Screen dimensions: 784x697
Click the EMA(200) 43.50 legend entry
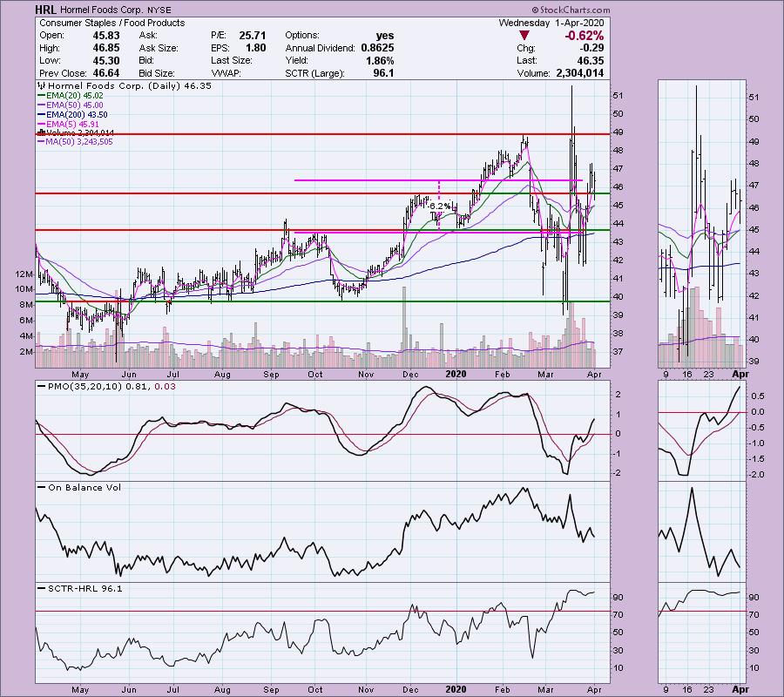(72, 114)
